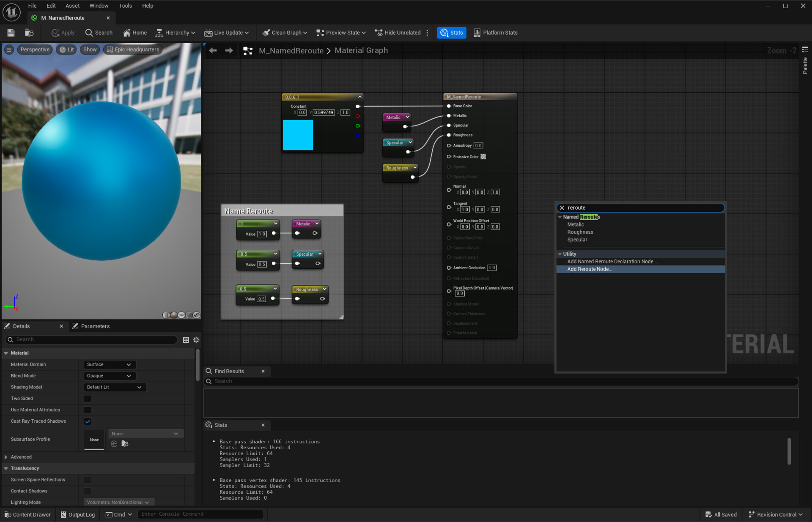The width and height of the screenshot is (812, 522).
Task: Toggle Live Update options
Action: pyautogui.click(x=227, y=33)
